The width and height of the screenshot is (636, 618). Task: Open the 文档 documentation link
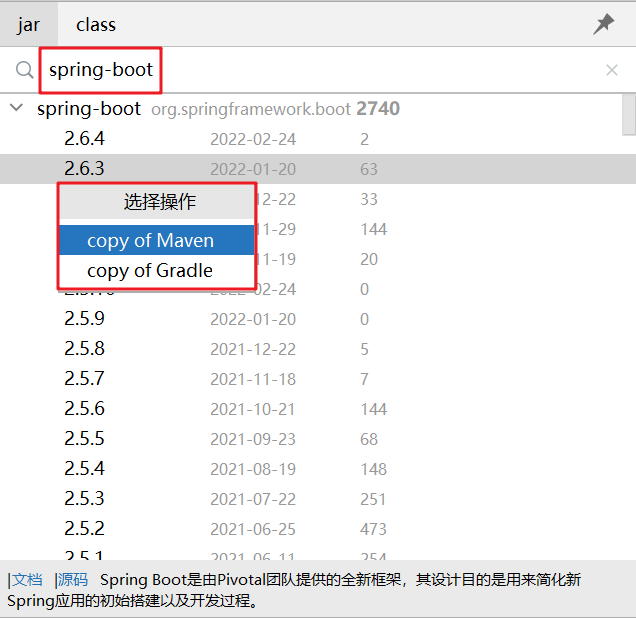25,579
